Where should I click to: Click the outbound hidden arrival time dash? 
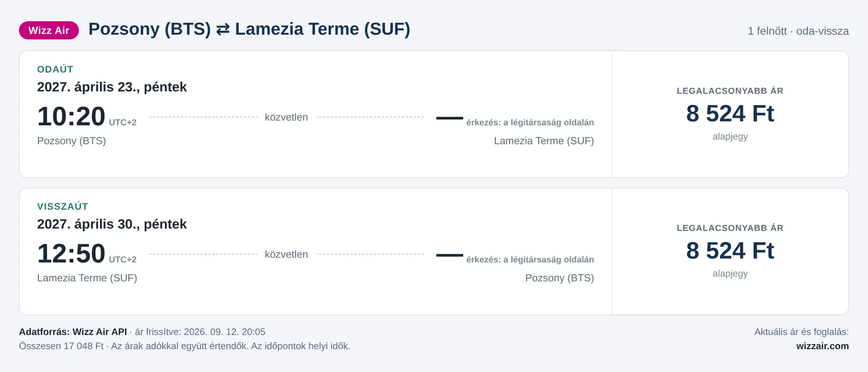click(450, 118)
